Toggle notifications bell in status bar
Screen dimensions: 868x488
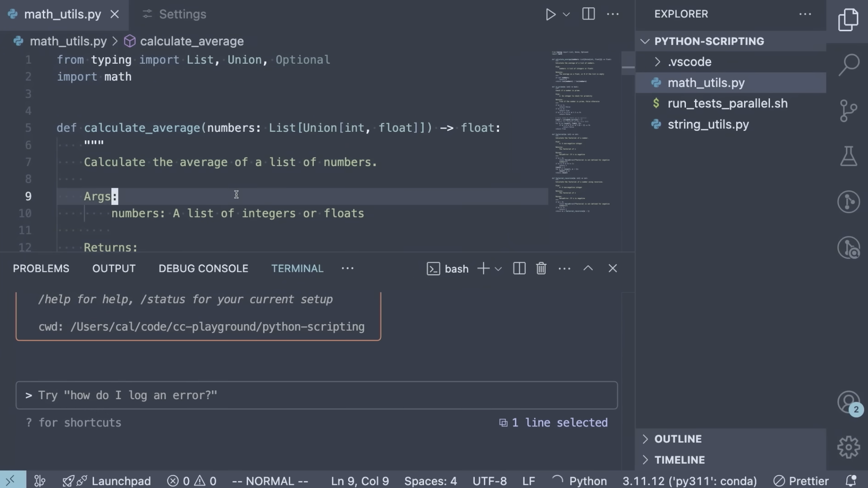coord(851,481)
